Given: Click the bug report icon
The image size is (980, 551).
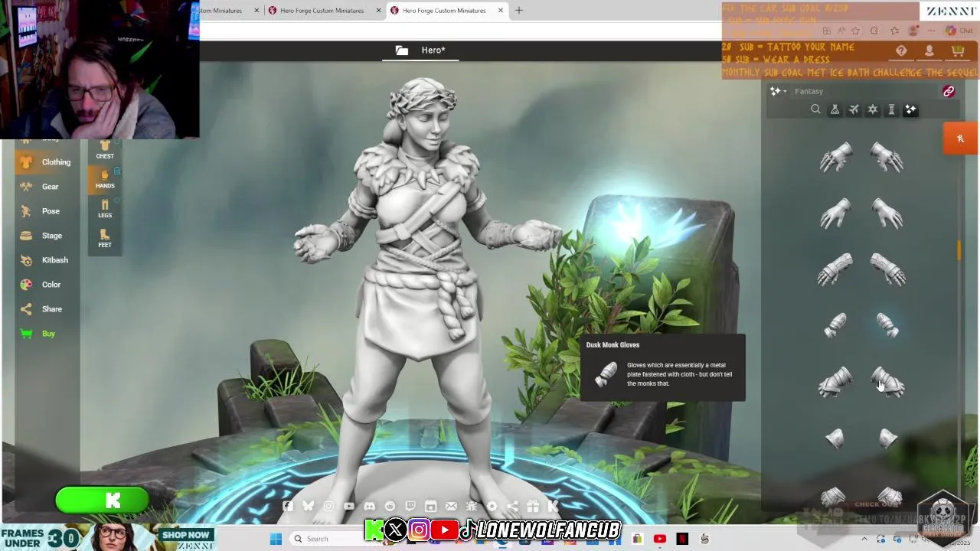Looking at the screenshot, I should pyautogui.click(x=472, y=506).
